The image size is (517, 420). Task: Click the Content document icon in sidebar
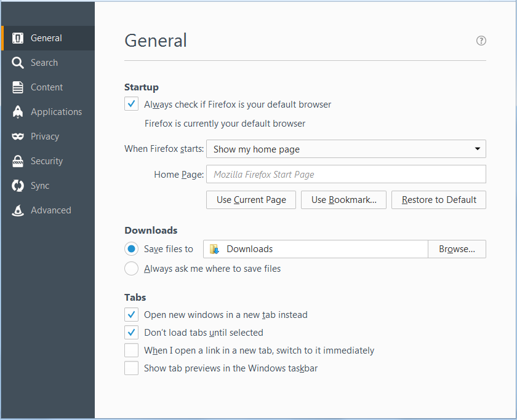[x=18, y=87]
